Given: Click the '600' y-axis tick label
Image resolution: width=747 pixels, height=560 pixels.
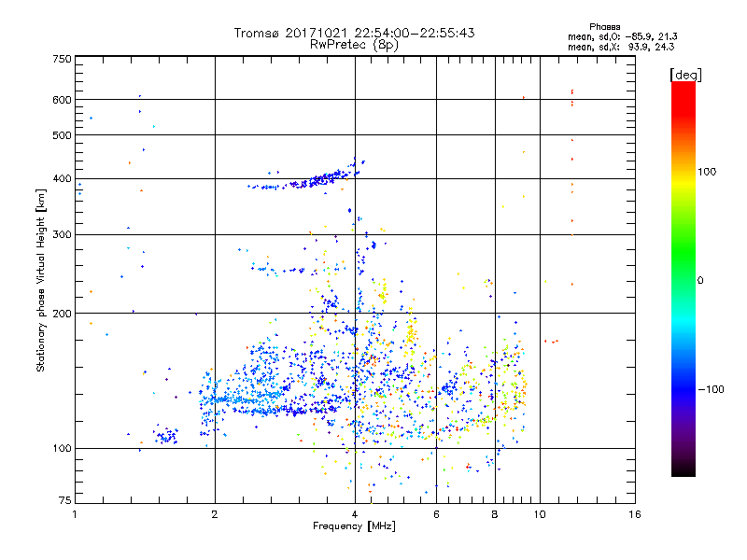Looking at the screenshot, I should (62, 100).
